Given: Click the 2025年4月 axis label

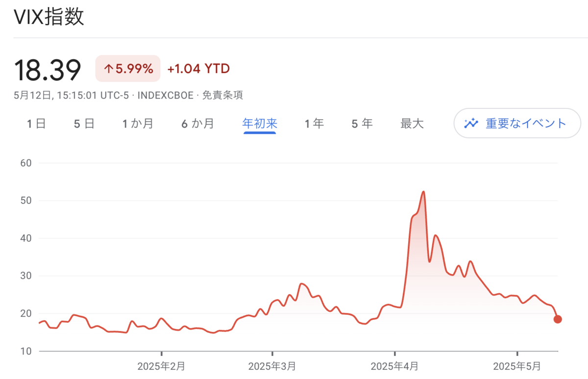Looking at the screenshot, I should (394, 366).
